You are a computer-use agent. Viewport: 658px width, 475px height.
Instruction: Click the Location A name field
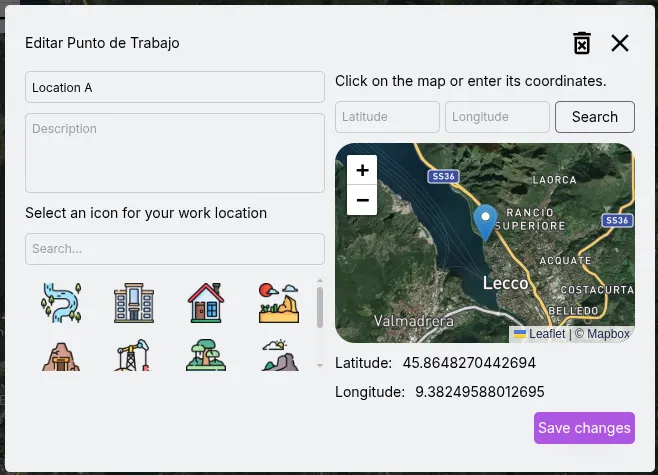(175, 87)
